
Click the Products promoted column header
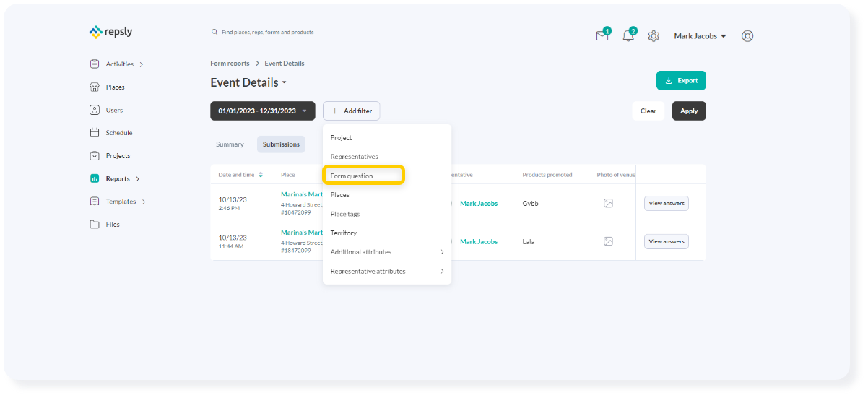click(547, 175)
